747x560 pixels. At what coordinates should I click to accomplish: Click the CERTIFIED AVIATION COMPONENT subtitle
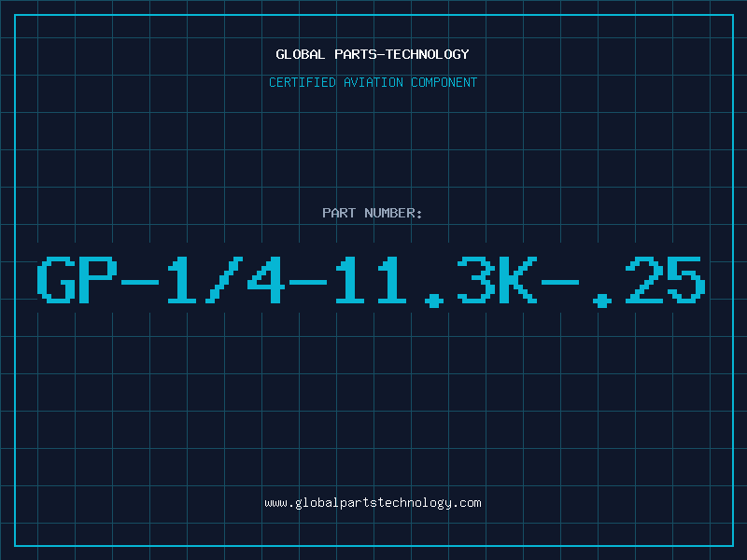(373, 82)
